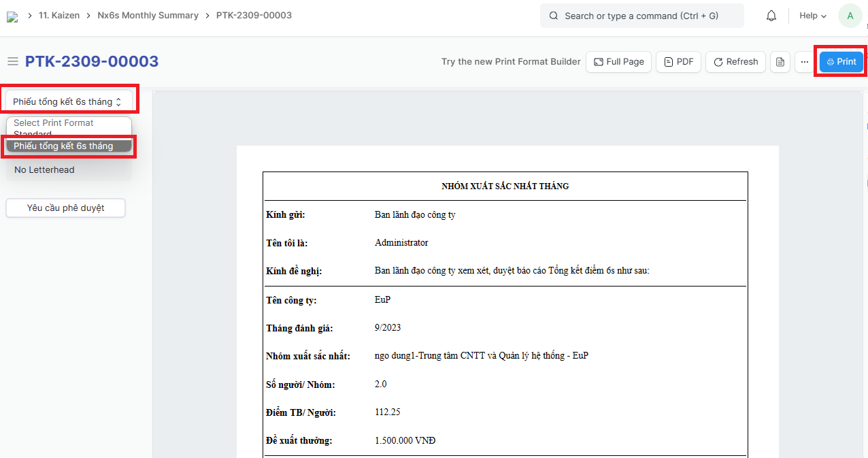Open the print format selector dropdown

[x=67, y=102]
